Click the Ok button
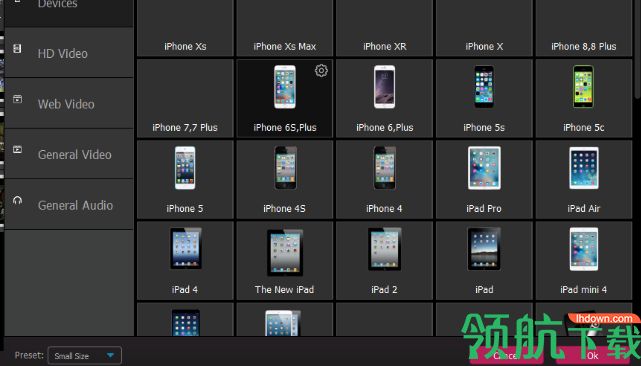641x366 pixels. [593, 355]
